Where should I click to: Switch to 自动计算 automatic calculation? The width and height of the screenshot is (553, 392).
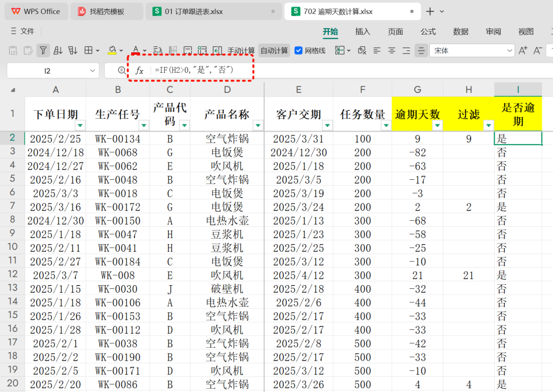[x=274, y=51]
